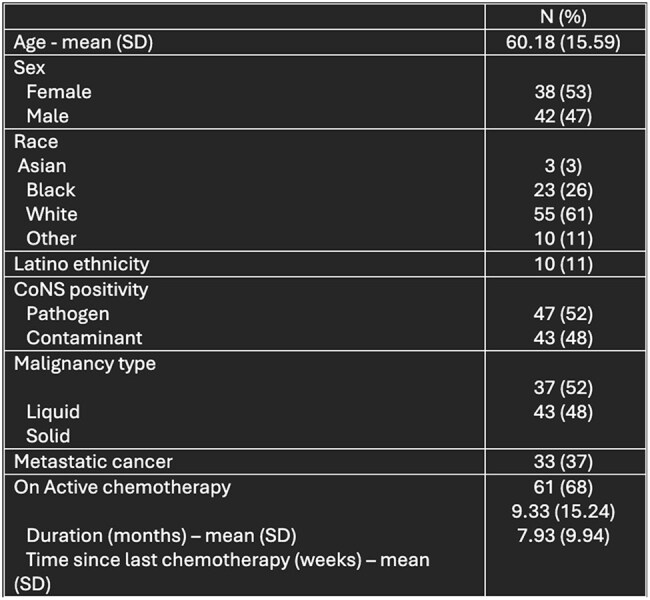The height and width of the screenshot is (600, 650).
Task: Select the Liquid malignancy label
Action: 53,412
